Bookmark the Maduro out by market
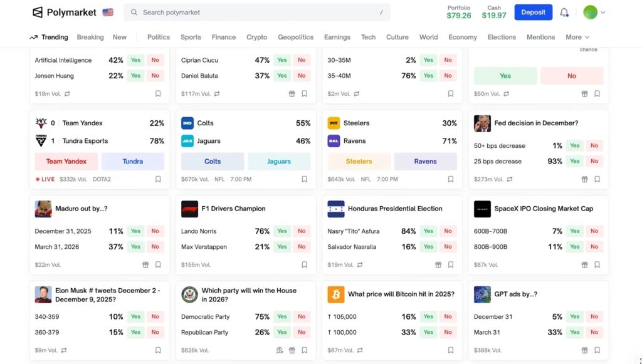642x364 pixels. pyautogui.click(x=158, y=265)
